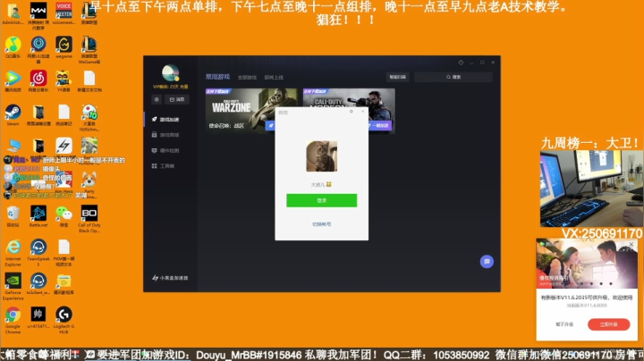Switch to the 全部游戏 tab
The height and width of the screenshot is (361, 644).
coord(247,77)
